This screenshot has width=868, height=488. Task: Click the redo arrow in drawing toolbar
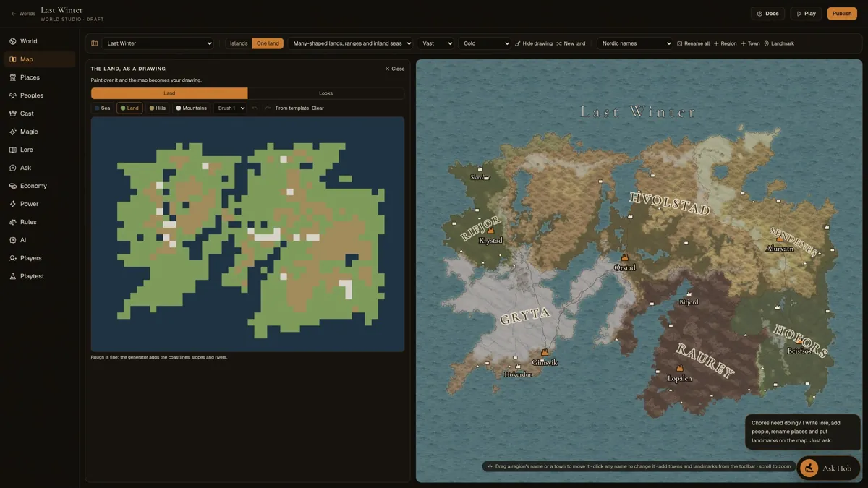tap(268, 108)
